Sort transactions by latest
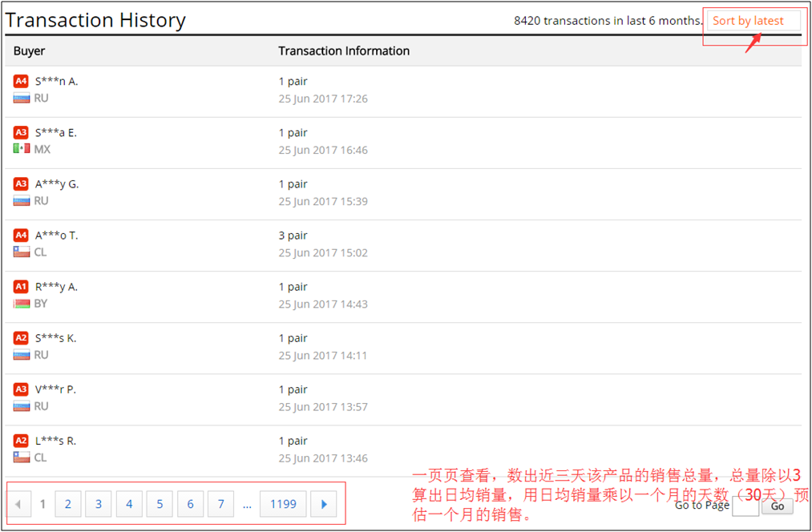The height and width of the screenshot is (532, 812). [x=748, y=21]
